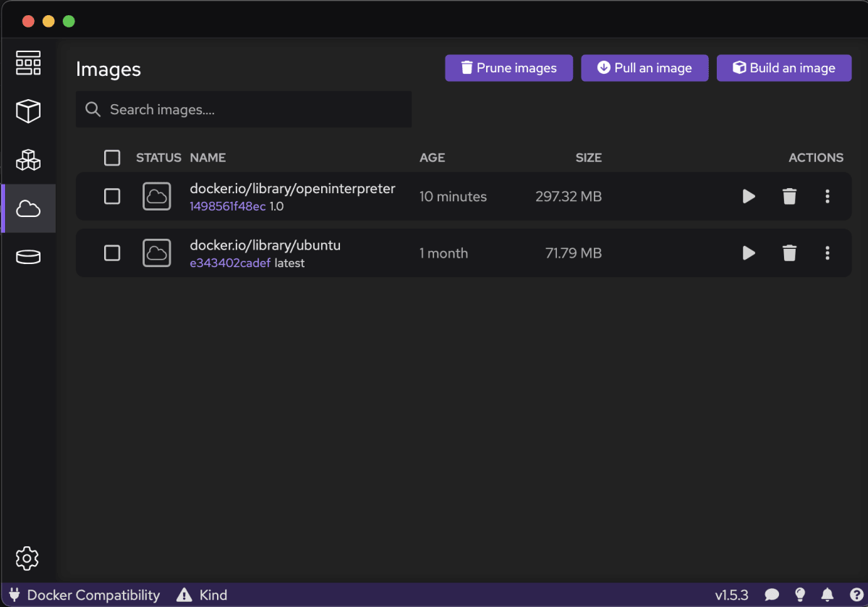Viewport: 868px width, 607px height.
Task: Click the 297.32 MB size value
Action: click(x=569, y=196)
